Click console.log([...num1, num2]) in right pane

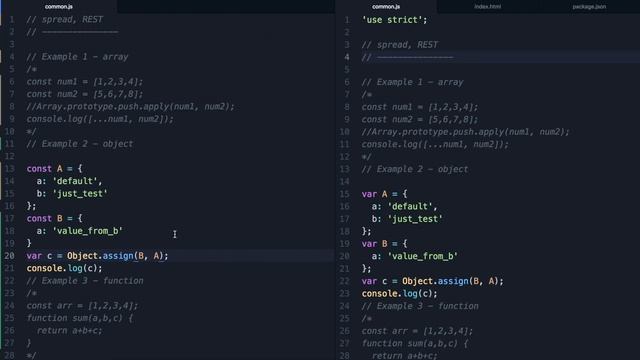(435, 144)
